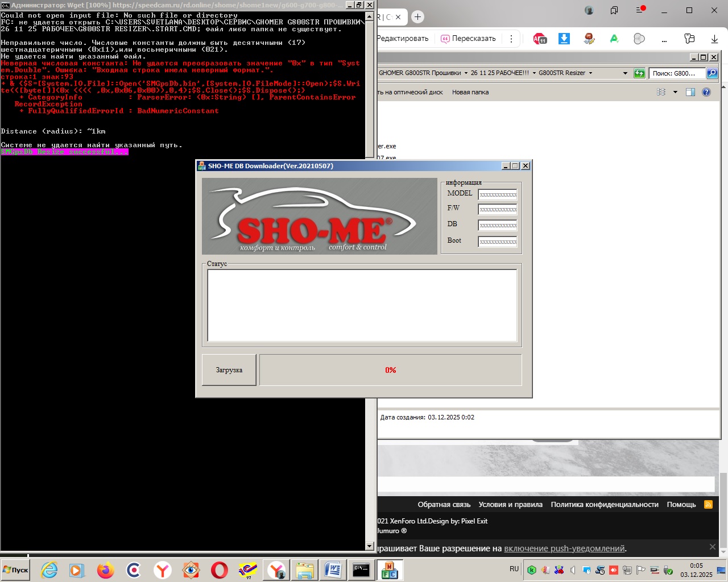Screen dimensions: 728x582
Task: Click the green refresh icon in Explorer address bar
Action: coord(639,73)
